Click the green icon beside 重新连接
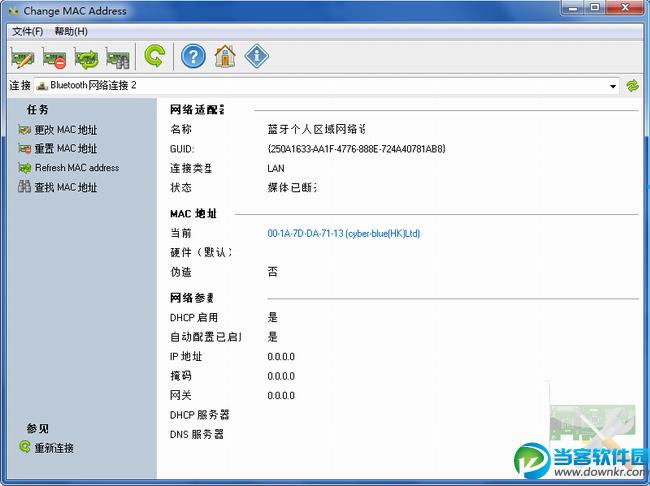 point(25,447)
